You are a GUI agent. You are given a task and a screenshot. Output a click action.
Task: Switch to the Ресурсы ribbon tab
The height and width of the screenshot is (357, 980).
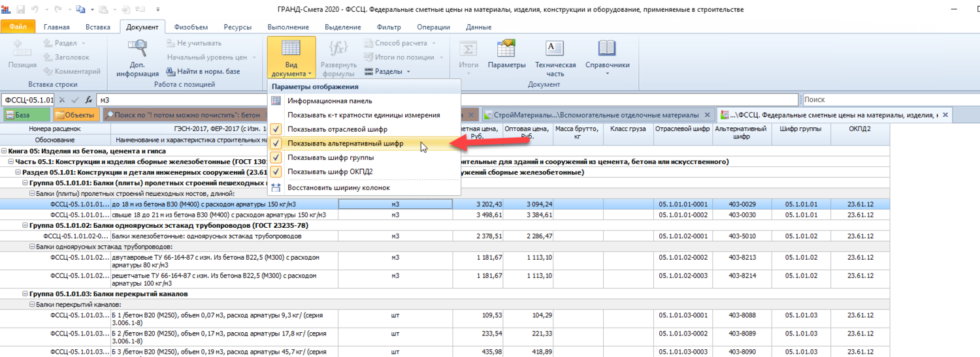point(238,27)
